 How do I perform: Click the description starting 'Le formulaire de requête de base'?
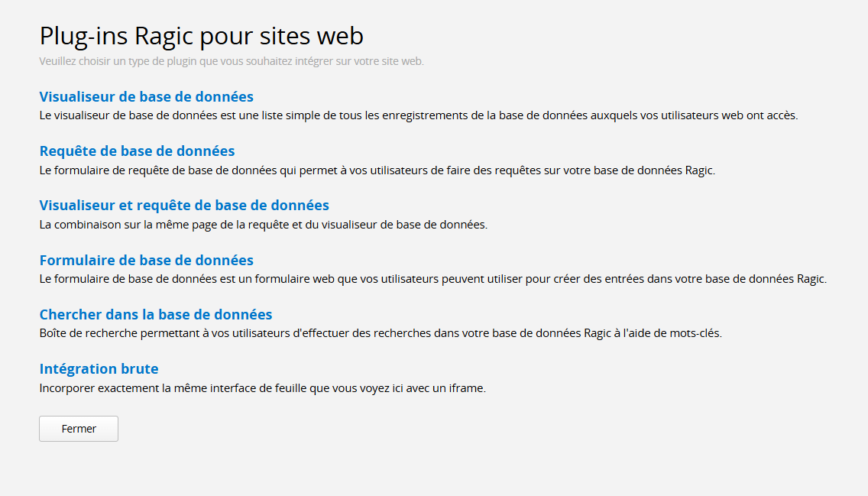click(x=377, y=170)
